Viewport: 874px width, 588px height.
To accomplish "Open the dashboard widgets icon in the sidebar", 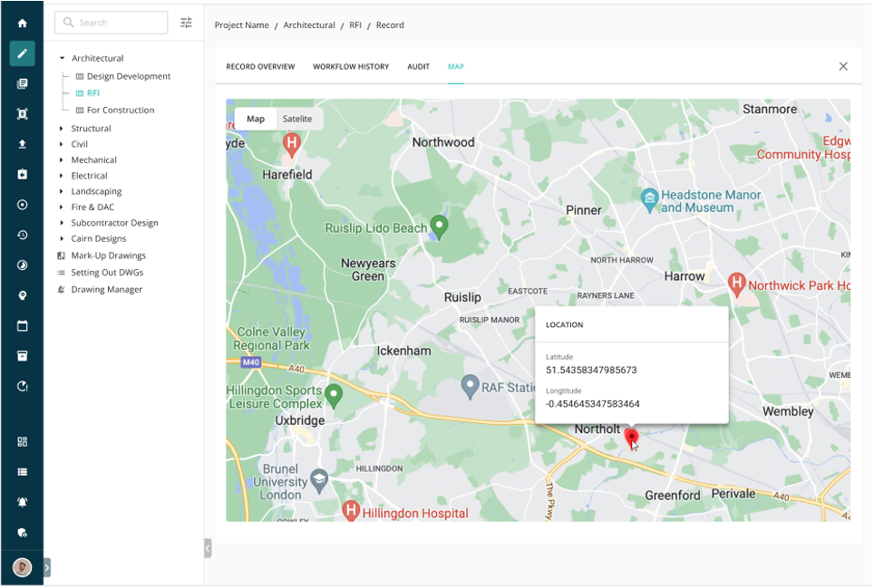I will coord(23,441).
